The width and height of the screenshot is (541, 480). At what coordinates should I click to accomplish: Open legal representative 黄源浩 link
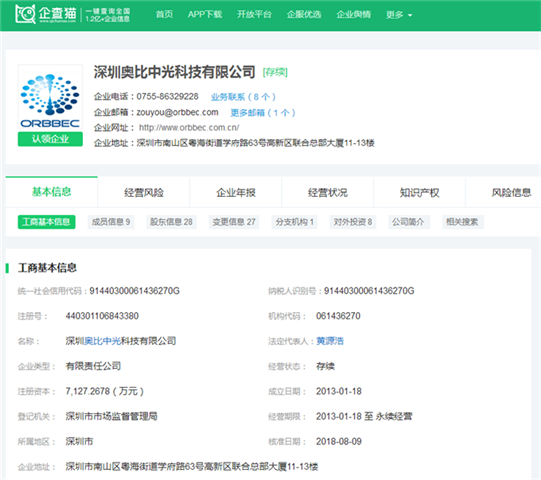(x=330, y=341)
